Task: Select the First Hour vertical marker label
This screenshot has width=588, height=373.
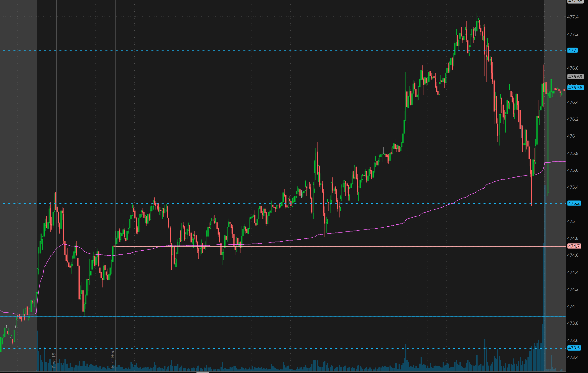Action: (x=112, y=358)
